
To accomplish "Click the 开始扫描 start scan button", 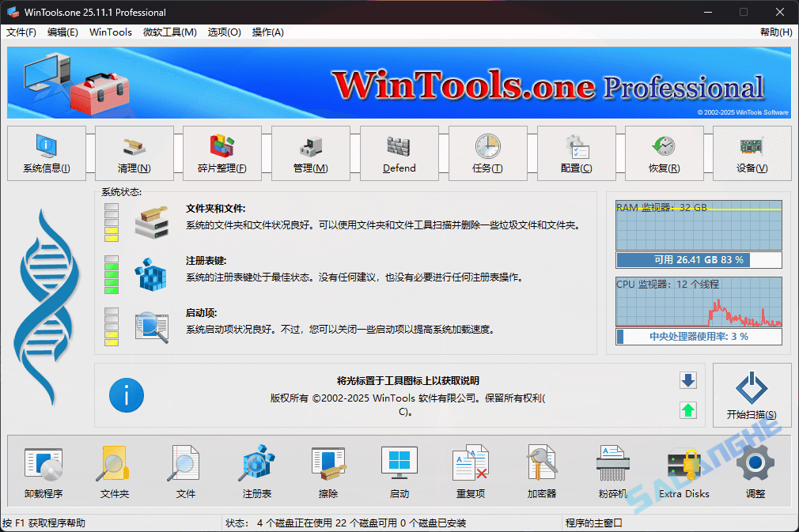I will coord(752,395).
